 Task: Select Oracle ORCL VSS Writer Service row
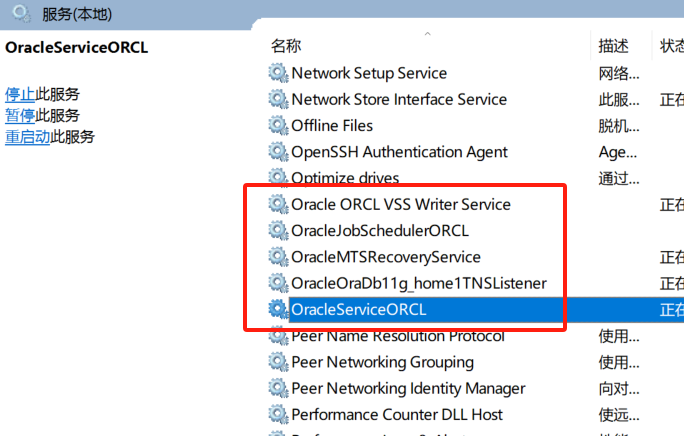tap(400, 204)
